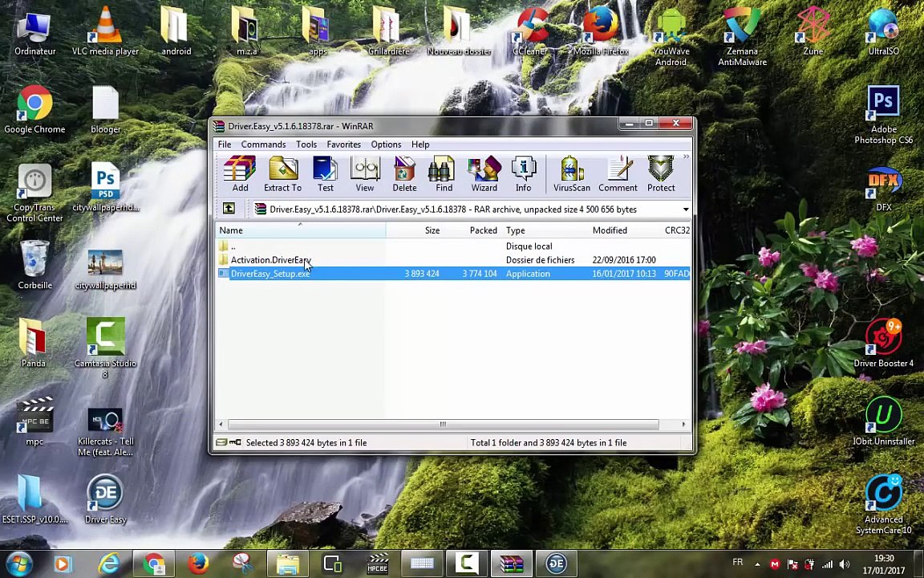Sort by Type column header

coord(545,230)
